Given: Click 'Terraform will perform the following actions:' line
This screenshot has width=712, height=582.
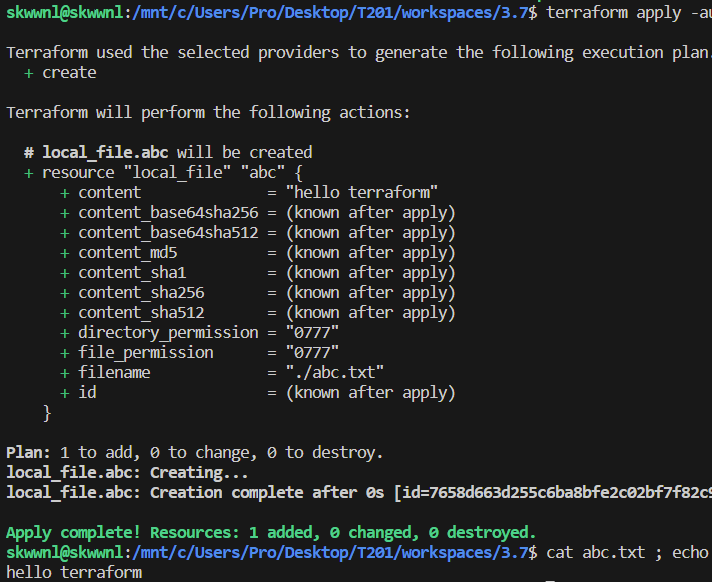Looking at the screenshot, I should coord(208,113).
